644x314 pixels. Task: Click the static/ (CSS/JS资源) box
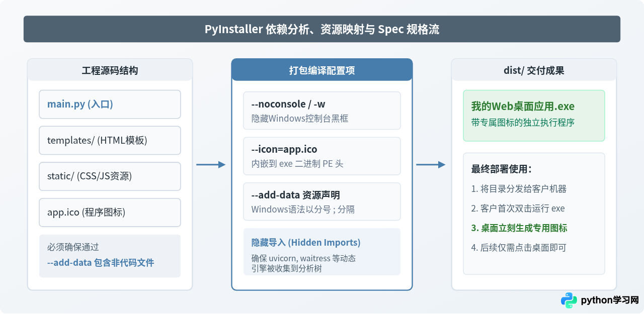pyautogui.click(x=110, y=176)
